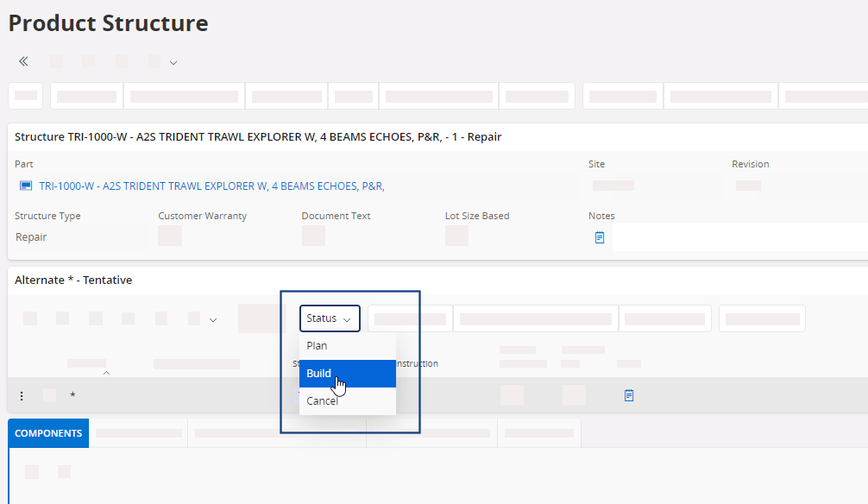Select the asterisk alternate row cell
868x504 pixels.
[x=72, y=396]
